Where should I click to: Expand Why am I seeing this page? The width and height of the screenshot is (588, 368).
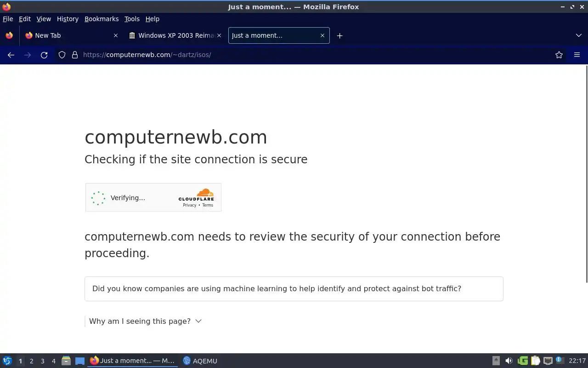point(145,321)
